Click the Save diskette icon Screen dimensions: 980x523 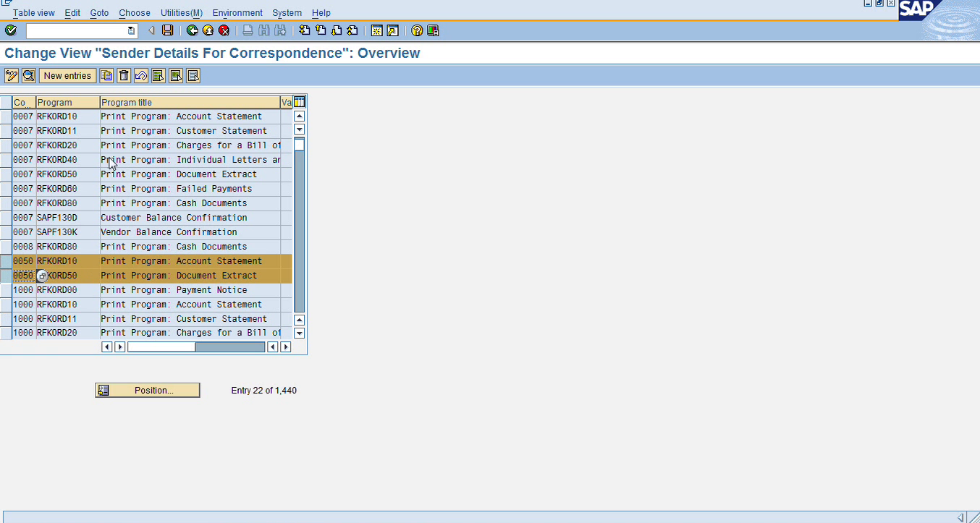(x=168, y=30)
